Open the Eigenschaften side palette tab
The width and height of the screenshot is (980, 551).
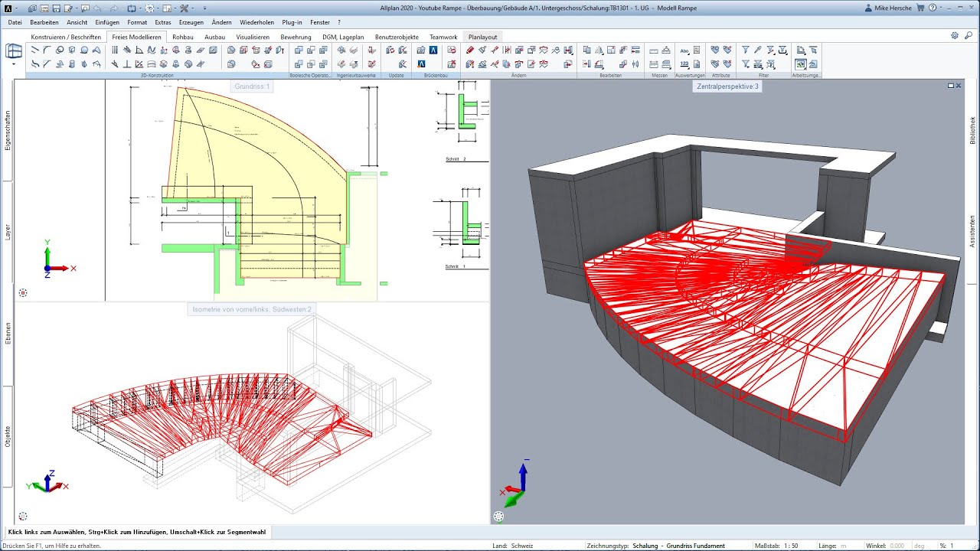pyautogui.click(x=8, y=130)
